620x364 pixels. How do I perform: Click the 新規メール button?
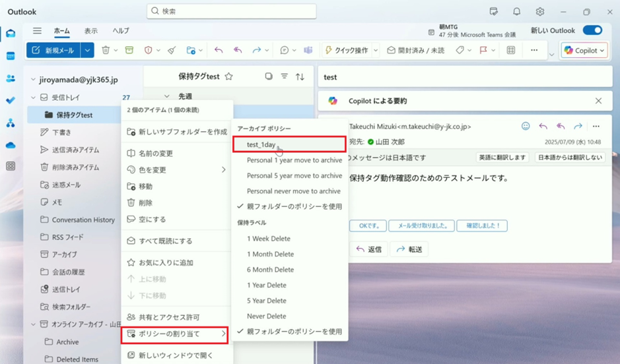pyautogui.click(x=53, y=50)
